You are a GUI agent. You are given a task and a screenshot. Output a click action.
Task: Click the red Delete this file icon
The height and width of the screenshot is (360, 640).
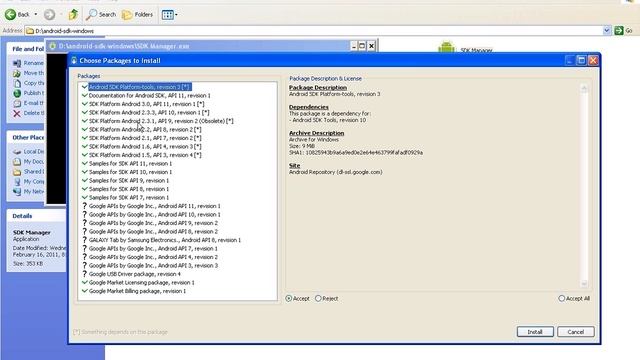coord(17,113)
